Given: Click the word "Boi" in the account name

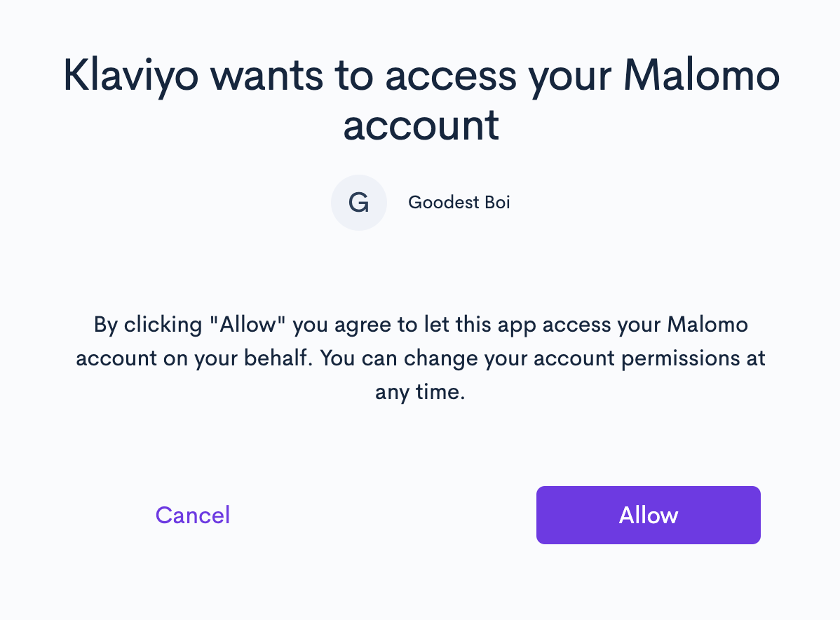Looking at the screenshot, I should click(x=496, y=203).
